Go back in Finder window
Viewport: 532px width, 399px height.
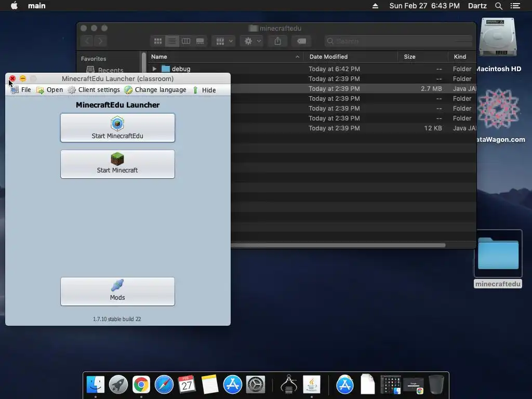87,42
